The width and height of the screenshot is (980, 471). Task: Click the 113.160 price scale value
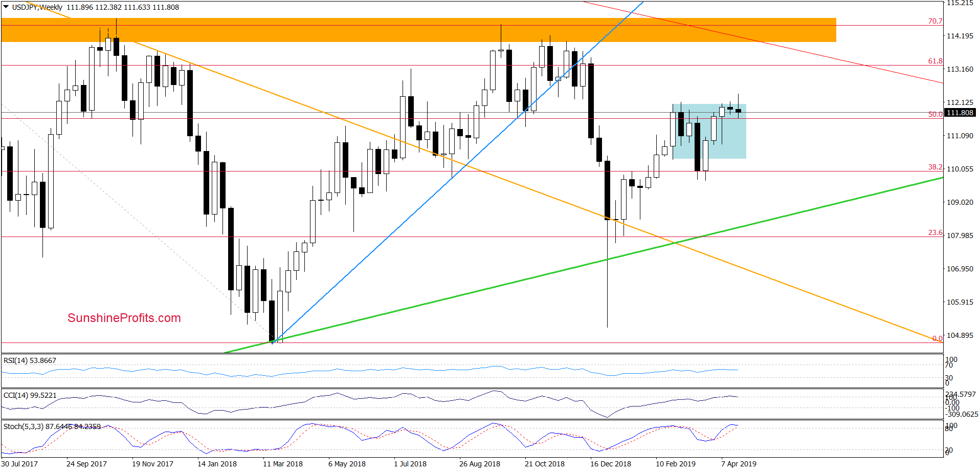960,69
